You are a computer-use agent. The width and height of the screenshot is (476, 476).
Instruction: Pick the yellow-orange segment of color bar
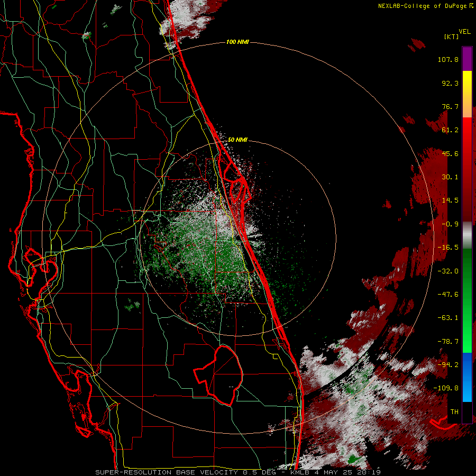(467, 94)
